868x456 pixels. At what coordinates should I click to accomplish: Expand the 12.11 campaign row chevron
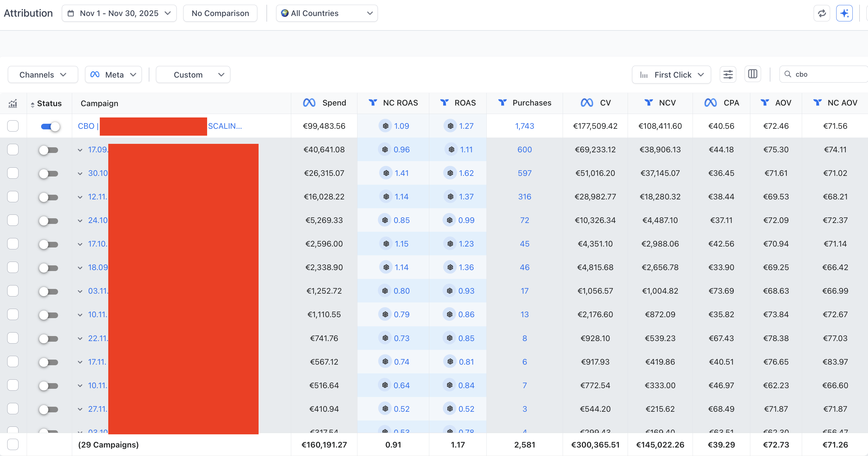(x=80, y=197)
